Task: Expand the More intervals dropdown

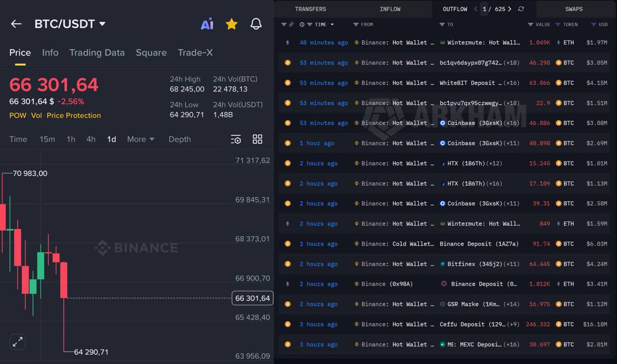Action: click(141, 139)
